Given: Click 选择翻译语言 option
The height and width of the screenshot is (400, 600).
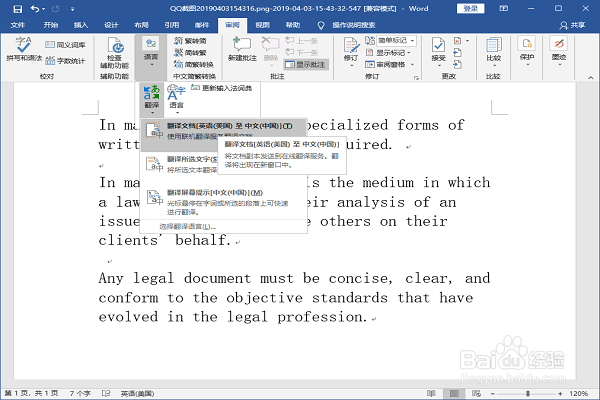Looking at the screenshot, I should tap(188, 227).
